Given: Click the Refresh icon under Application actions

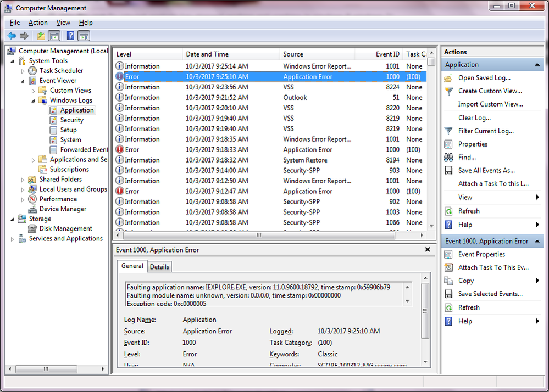Looking at the screenshot, I should tap(448, 211).
